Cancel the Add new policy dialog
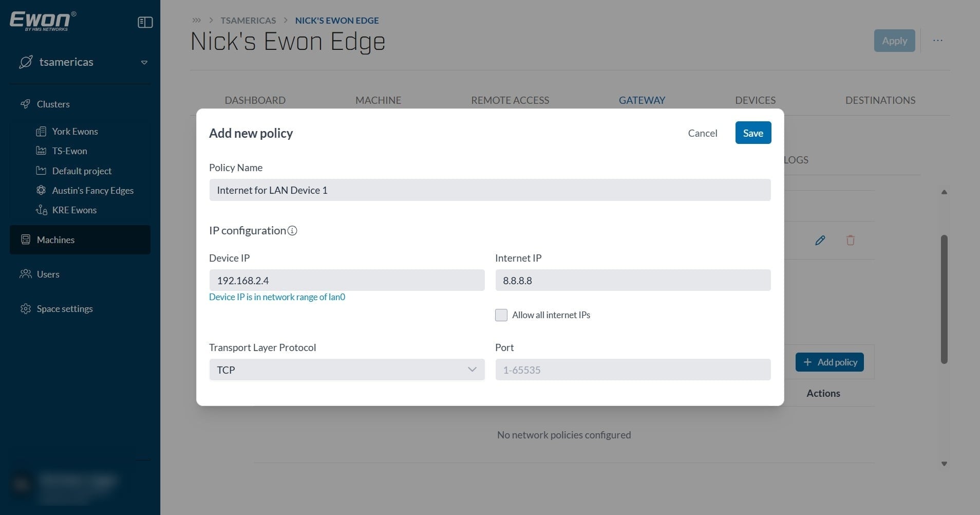Screen dimensions: 980x515 (x=703, y=133)
